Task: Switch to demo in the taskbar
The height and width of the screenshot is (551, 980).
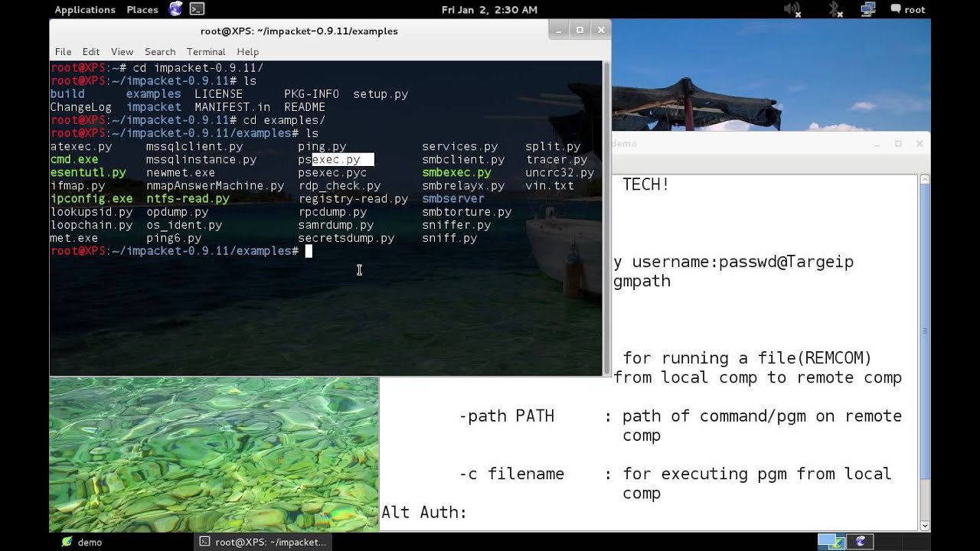Action: [x=83, y=542]
